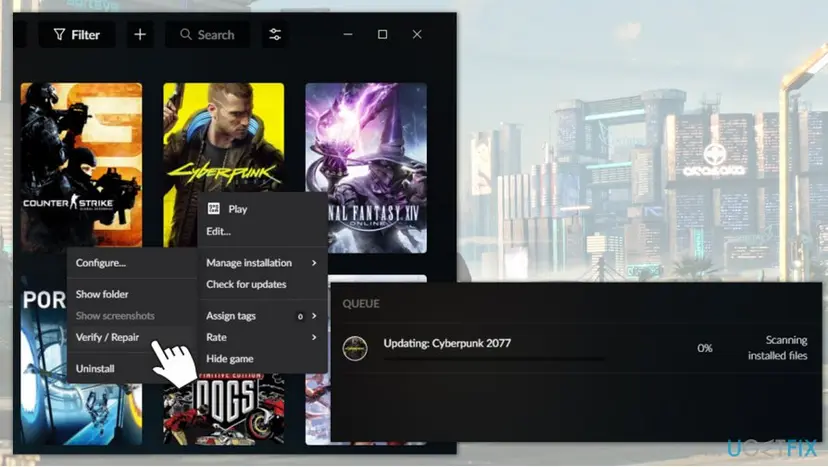The image size is (828, 467).
Task: Expand the Manage installation arrow
Action: [x=314, y=263]
